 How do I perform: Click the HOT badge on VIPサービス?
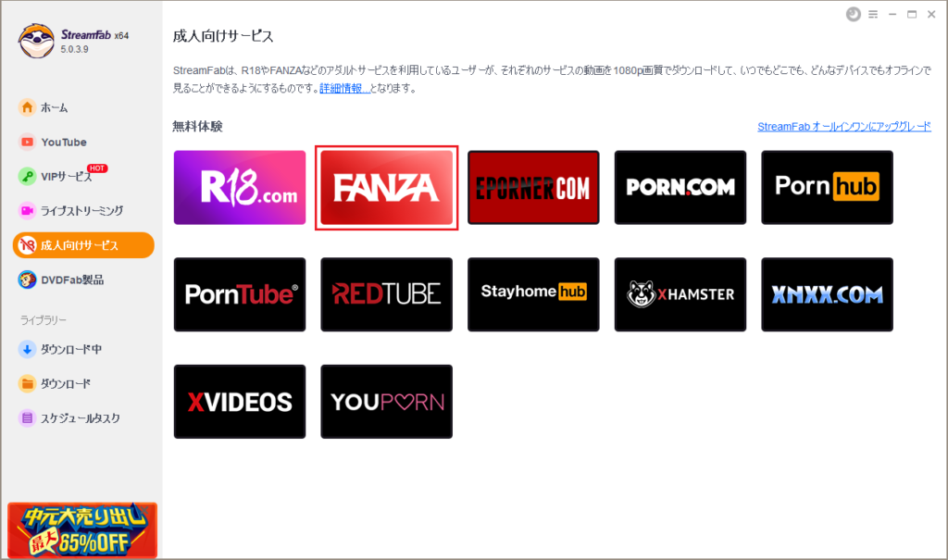coord(97,168)
